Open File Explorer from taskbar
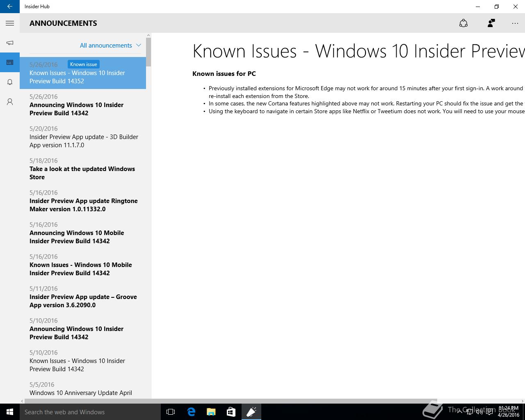 point(211,412)
